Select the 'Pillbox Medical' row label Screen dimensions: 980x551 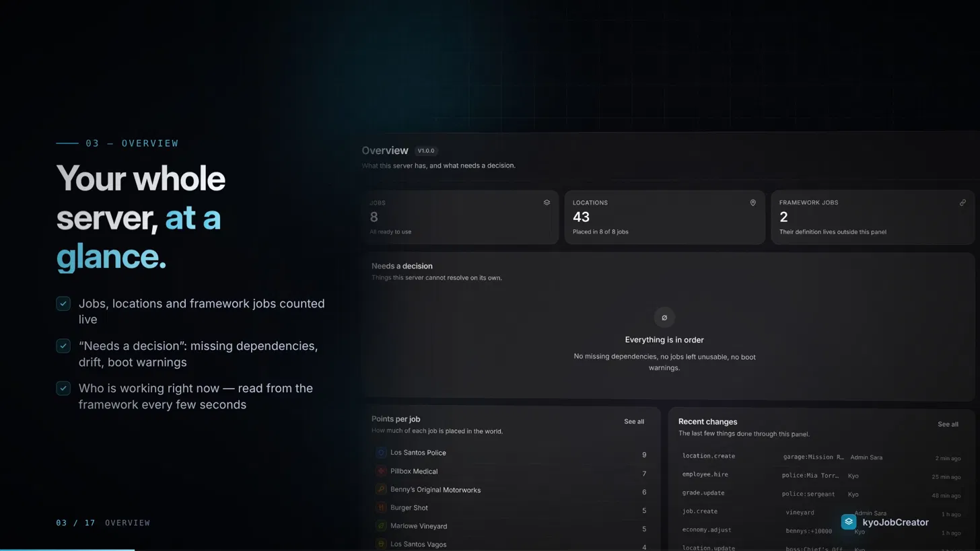tap(414, 471)
